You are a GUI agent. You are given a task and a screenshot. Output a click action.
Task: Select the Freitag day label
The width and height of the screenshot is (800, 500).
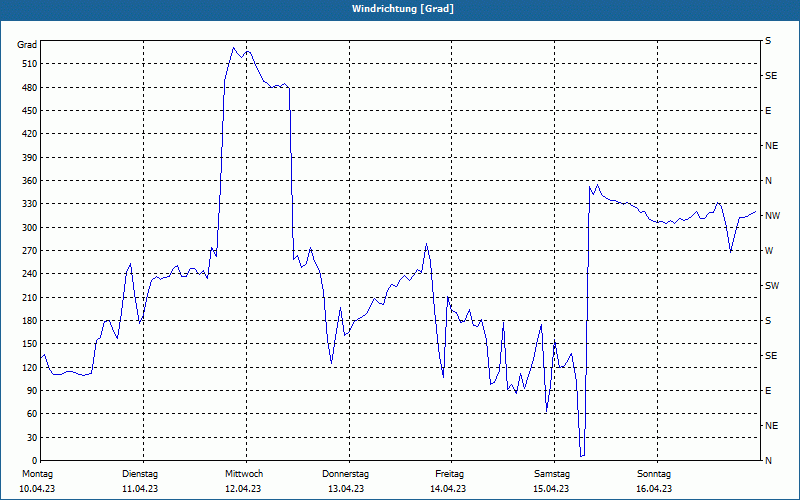(x=449, y=474)
